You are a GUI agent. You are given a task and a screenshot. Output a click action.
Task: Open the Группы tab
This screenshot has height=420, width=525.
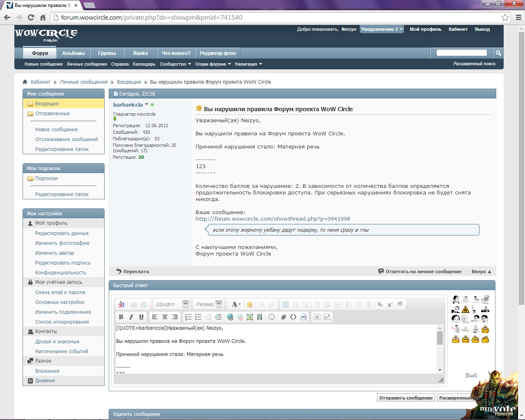tap(107, 53)
